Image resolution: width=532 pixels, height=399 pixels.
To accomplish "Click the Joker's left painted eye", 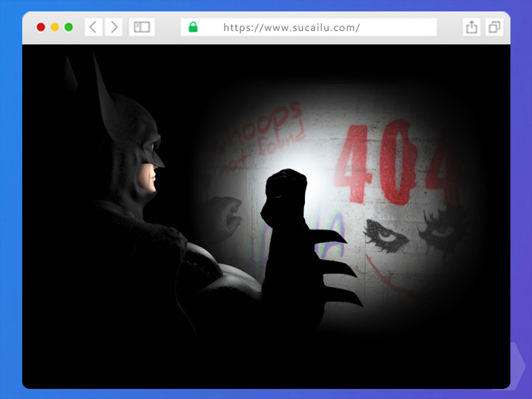I will [383, 231].
